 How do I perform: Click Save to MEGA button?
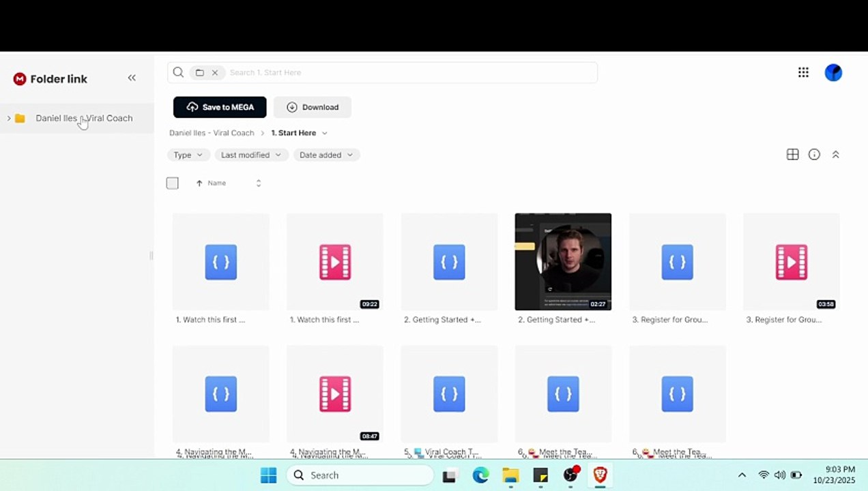[x=220, y=107]
